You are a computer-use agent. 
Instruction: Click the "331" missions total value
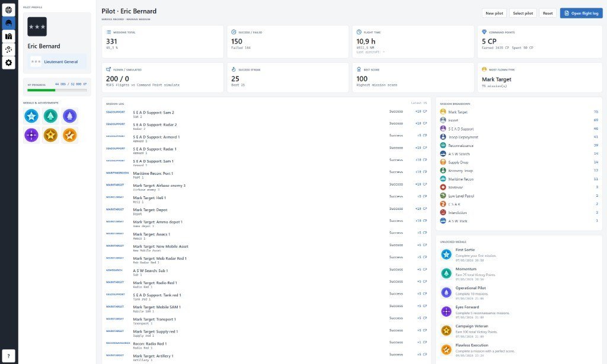111,41
